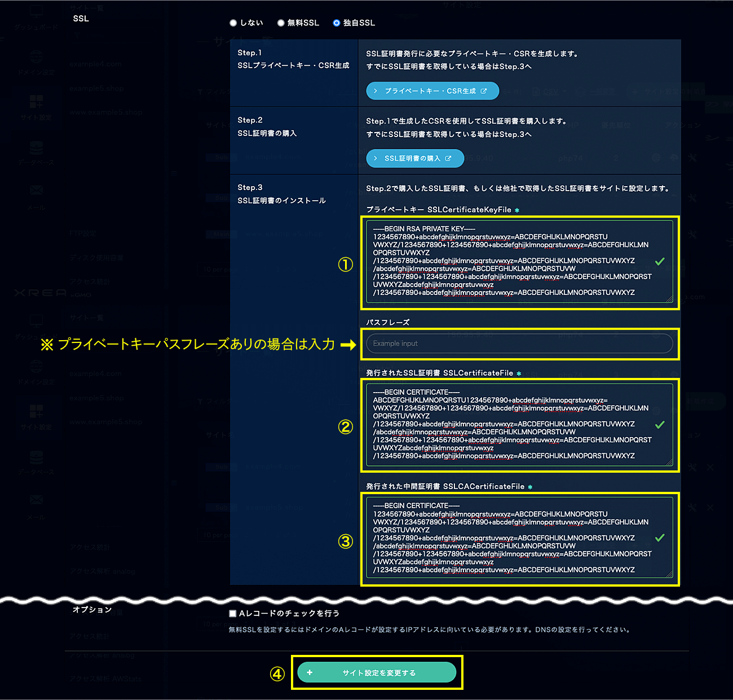Click the plus icon on サイト設定を変更する
The image size is (733, 700).
(310, 672)
